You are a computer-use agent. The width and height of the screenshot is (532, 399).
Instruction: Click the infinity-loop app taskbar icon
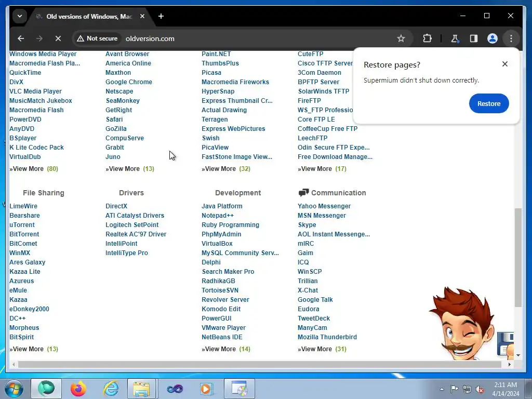tap(175, 389)
